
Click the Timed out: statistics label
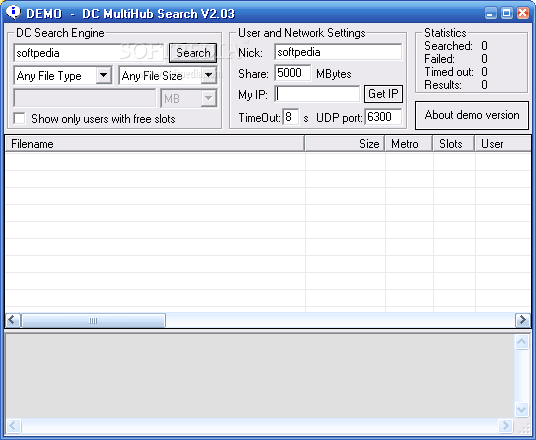click(449, 72)
